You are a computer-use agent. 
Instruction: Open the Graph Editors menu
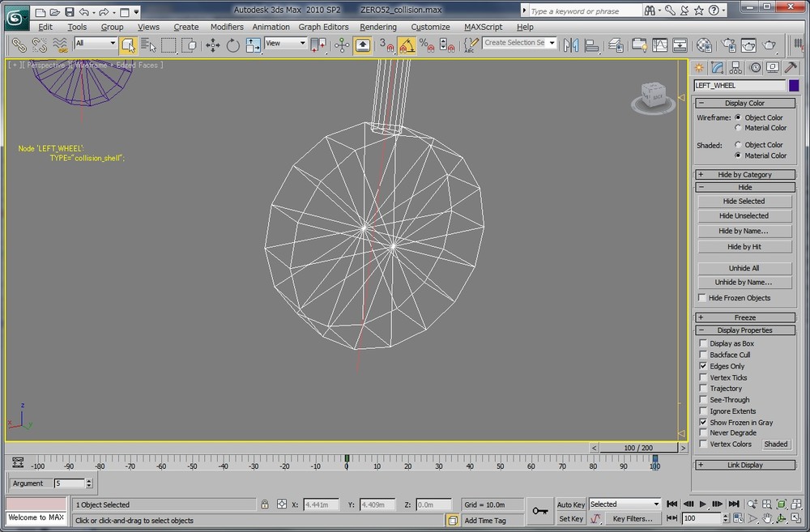(x=323, y=27)
